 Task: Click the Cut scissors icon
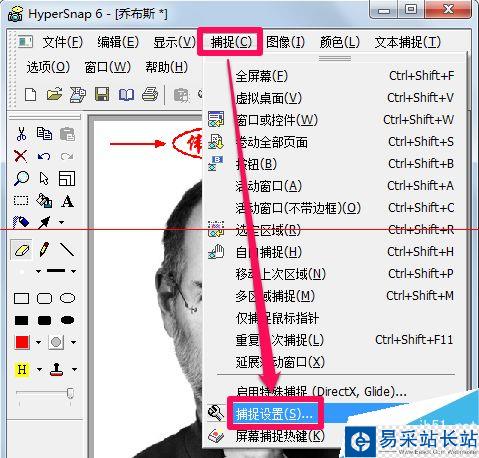coord(21,134)
